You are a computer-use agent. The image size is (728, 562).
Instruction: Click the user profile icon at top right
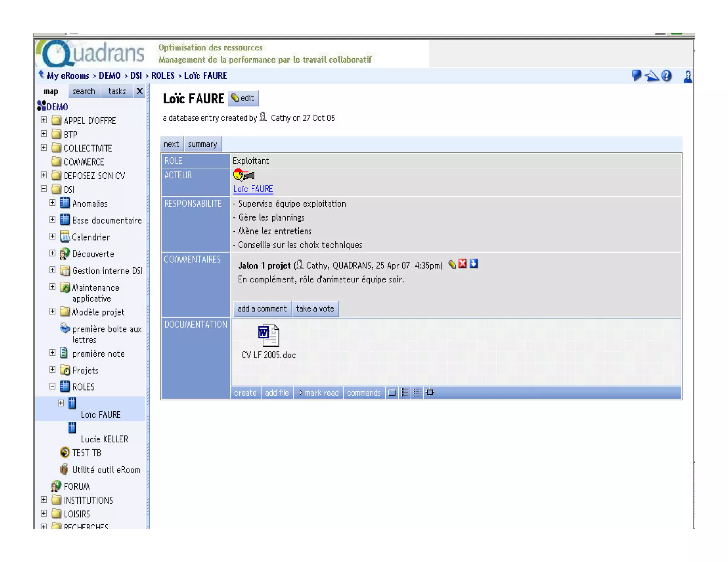coord(687,76)
